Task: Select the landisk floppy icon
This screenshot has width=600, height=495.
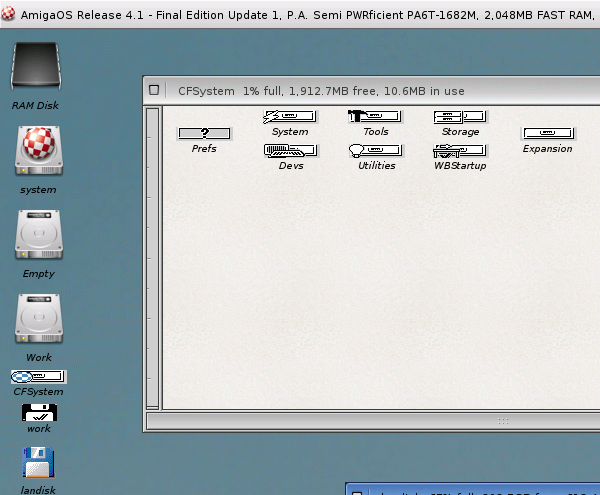Action: (38, 462)
